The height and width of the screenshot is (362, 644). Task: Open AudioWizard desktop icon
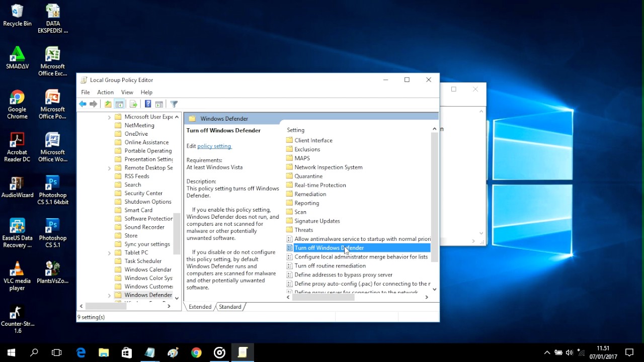(x=17, y=187)
